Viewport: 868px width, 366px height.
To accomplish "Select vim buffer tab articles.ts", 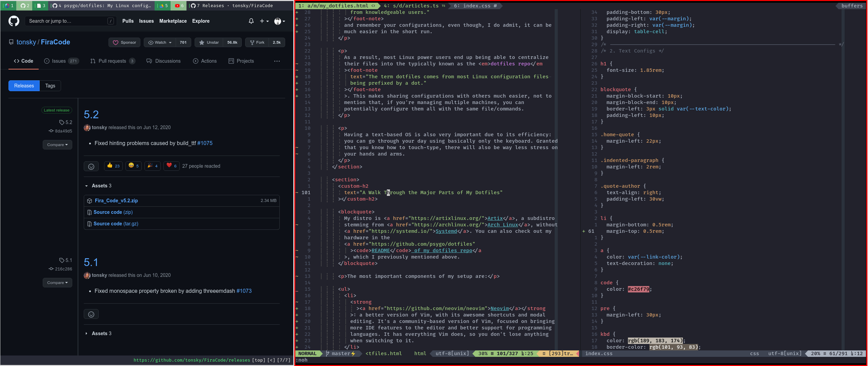I will click(x=414, y=5).
